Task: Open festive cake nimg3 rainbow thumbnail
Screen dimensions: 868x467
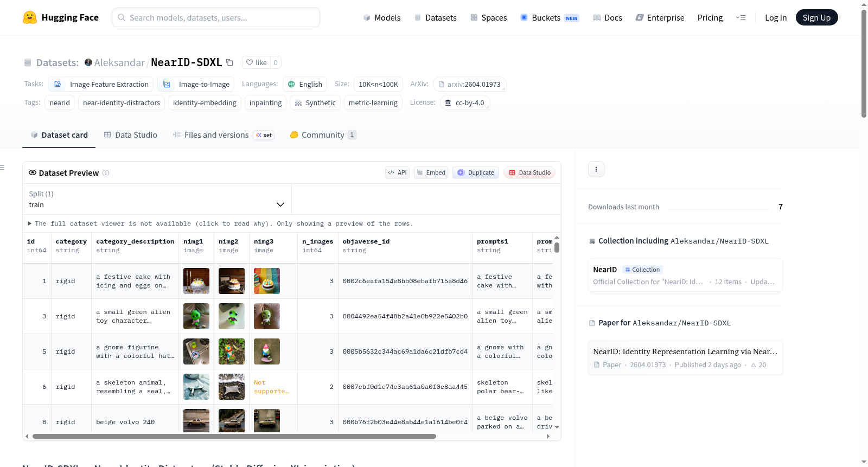Action: (x=267, y=281)
